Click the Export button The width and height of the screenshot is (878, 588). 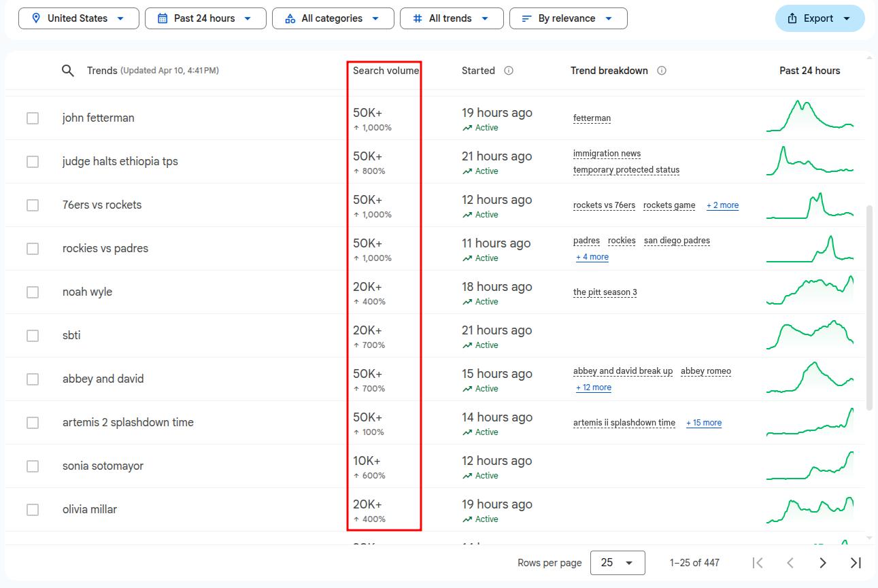[x=820, y=18]
